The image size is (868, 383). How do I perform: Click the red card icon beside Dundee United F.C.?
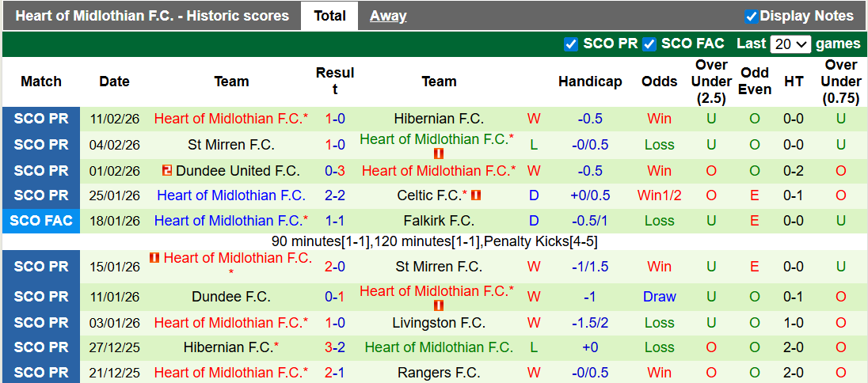167,171
